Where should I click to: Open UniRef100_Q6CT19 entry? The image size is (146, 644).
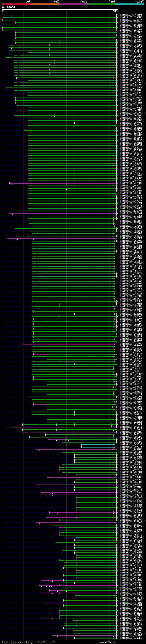click(x=131, y=53)
